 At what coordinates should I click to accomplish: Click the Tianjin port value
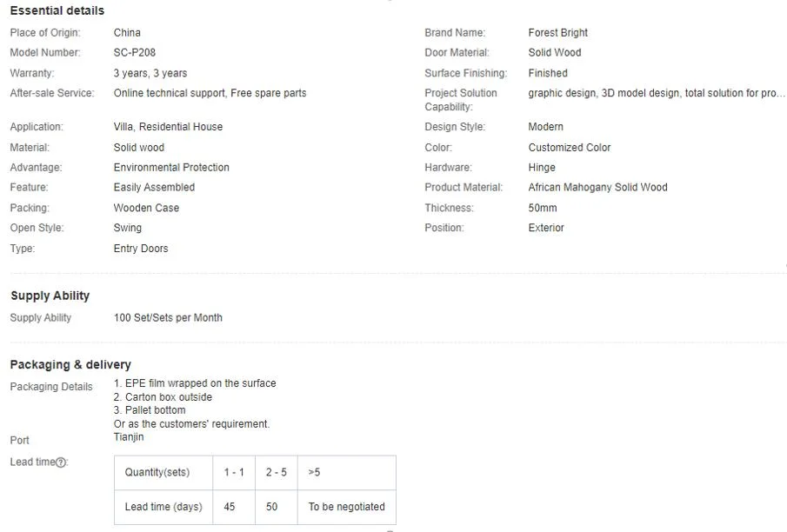click(129, 436)
